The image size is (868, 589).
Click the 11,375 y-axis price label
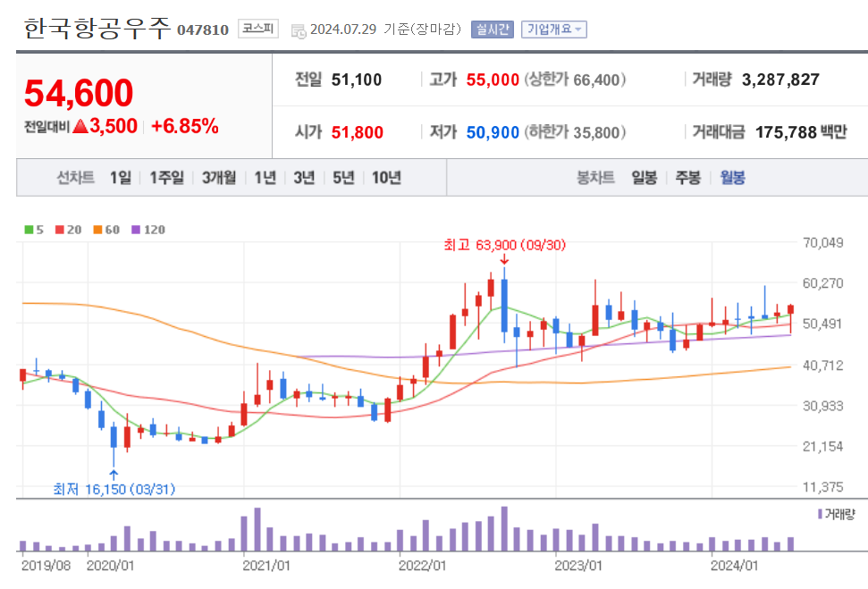click(823, 487)
